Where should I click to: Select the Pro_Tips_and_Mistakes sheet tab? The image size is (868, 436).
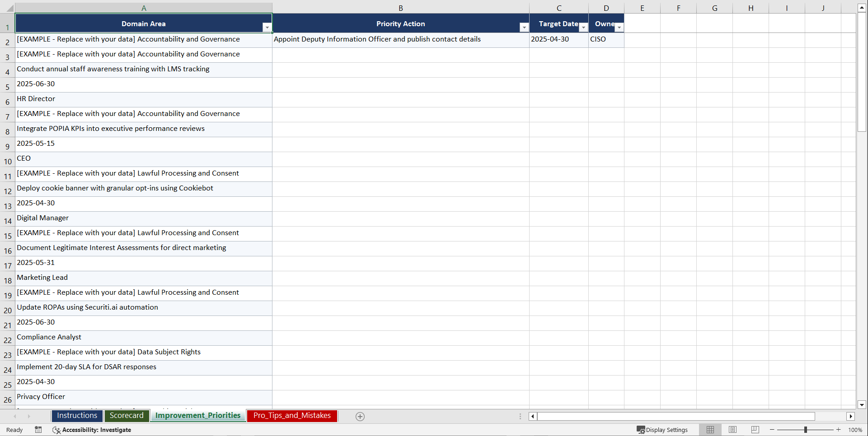[292, 416]
